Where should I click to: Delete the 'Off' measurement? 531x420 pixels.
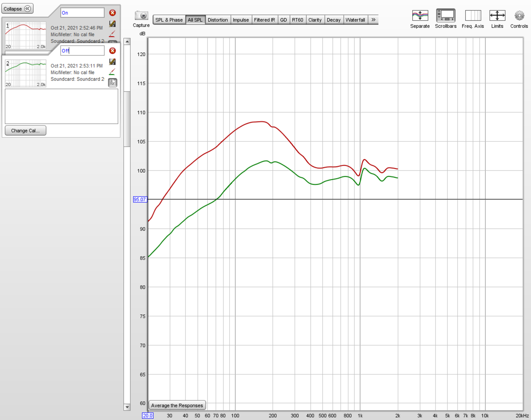coord(112,51)
